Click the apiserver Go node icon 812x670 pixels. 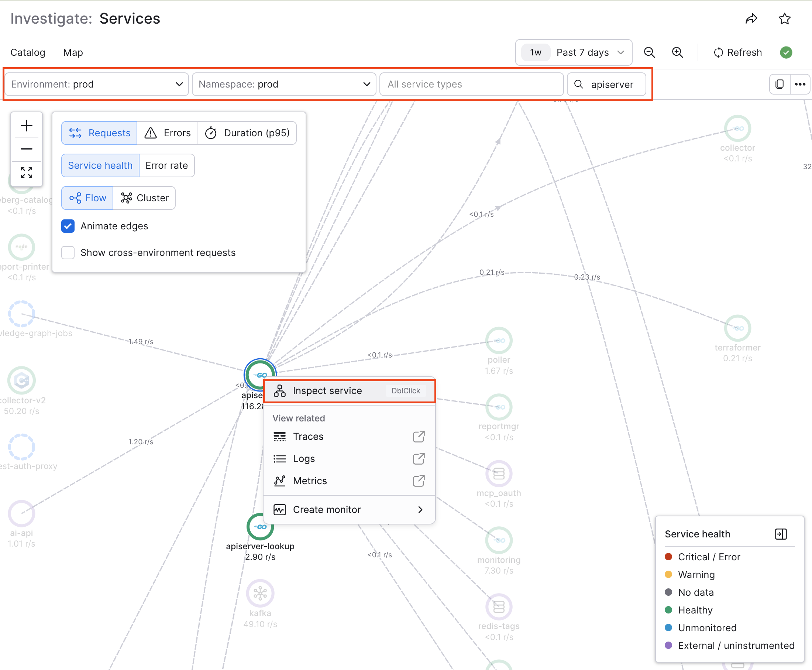[x=260, y=375]
